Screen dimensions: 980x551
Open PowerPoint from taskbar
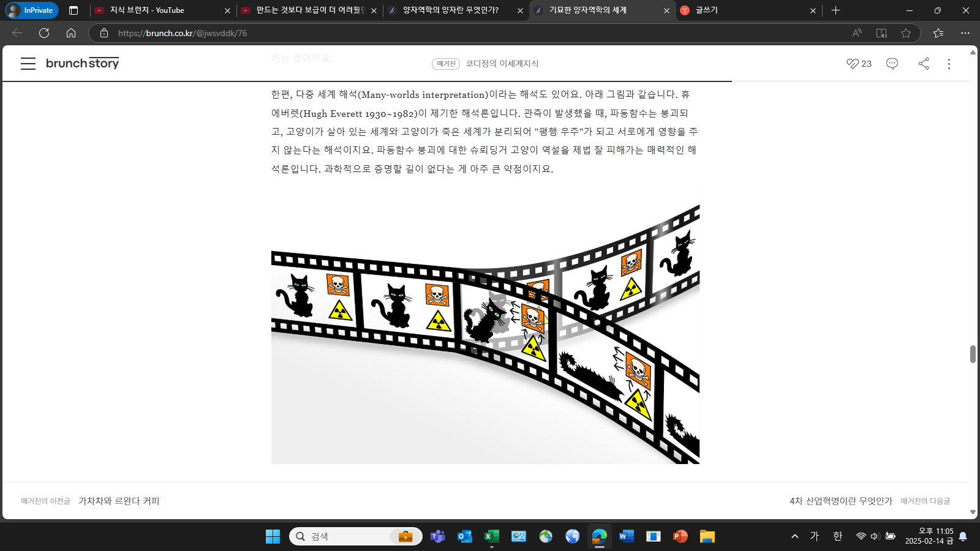(680, 536)
